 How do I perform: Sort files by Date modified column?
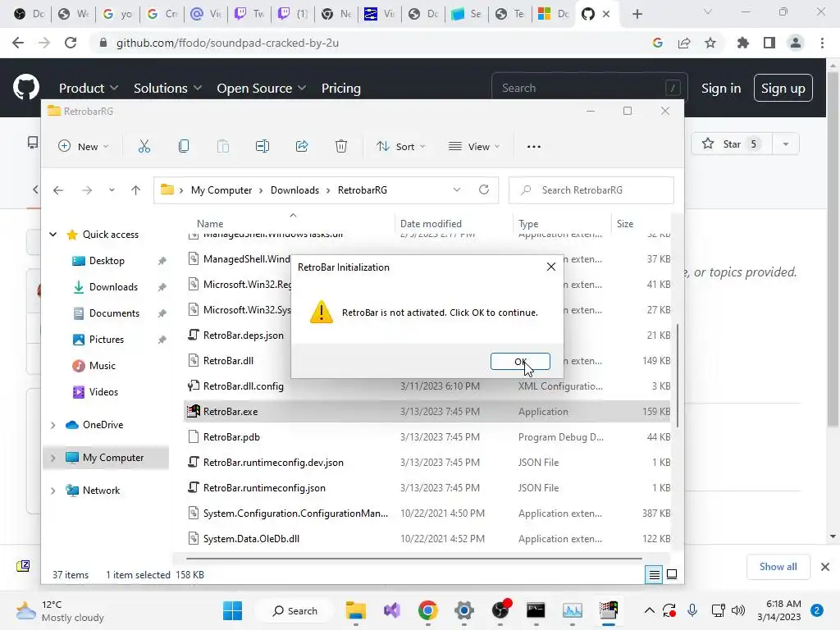431,224
